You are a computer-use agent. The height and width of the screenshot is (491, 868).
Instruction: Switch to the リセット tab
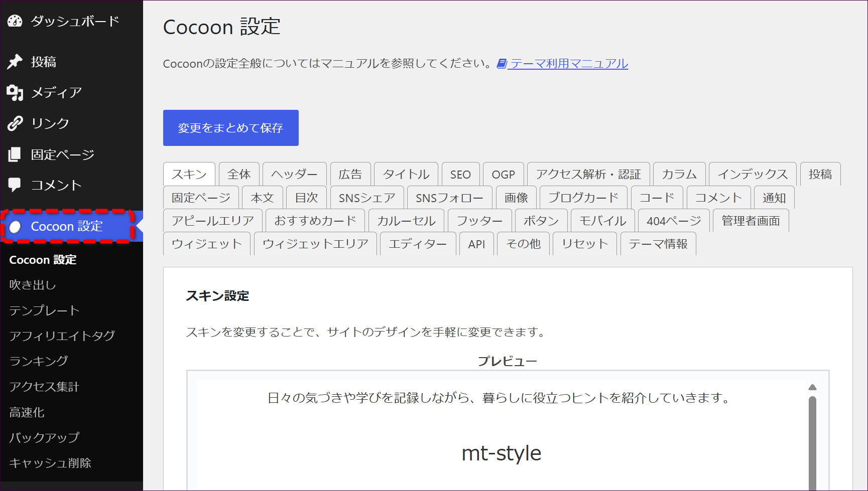point(585,244)
